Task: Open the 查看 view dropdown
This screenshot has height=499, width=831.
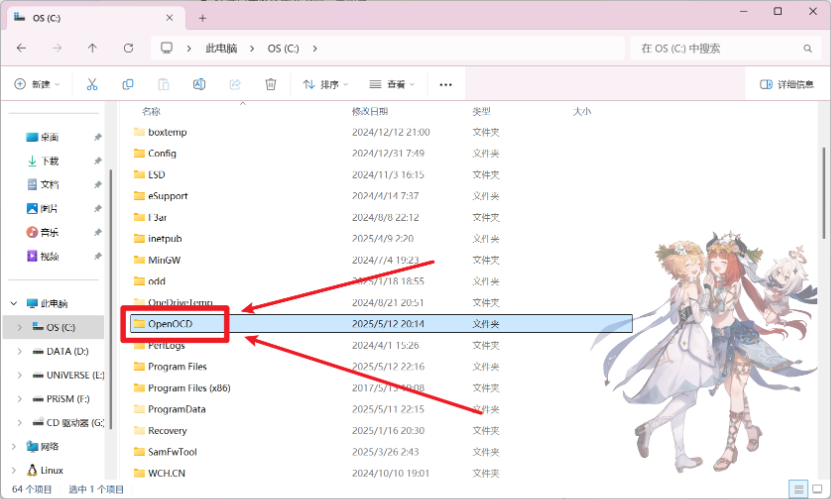Action: click(392, 84)
